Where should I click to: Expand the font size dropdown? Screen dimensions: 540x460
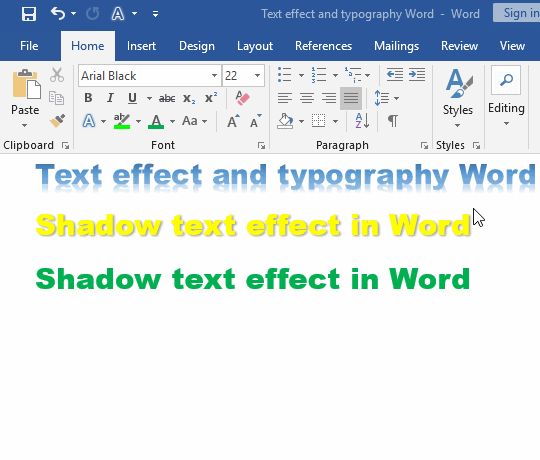[257, 75]
